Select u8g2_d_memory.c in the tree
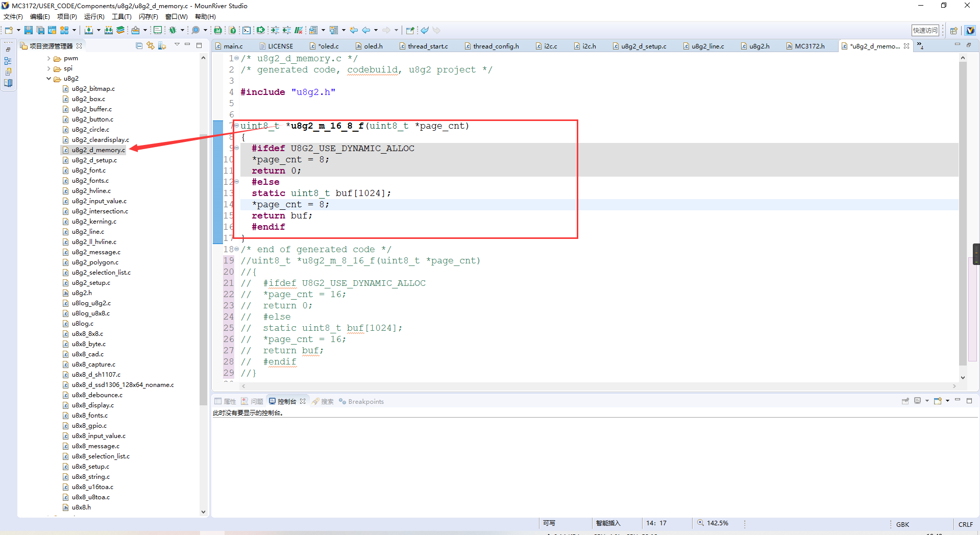The height and width of the screenshot is (535, 980). tap(99, 150)
